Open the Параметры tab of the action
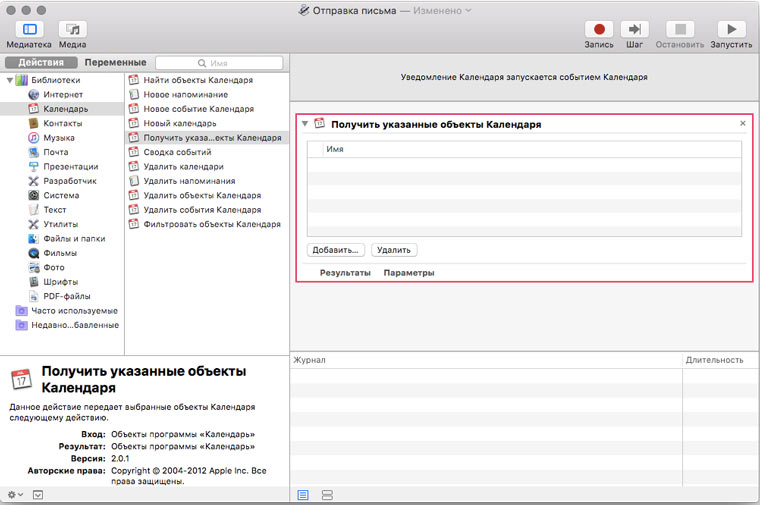760x505 pixels. [409, 272]
